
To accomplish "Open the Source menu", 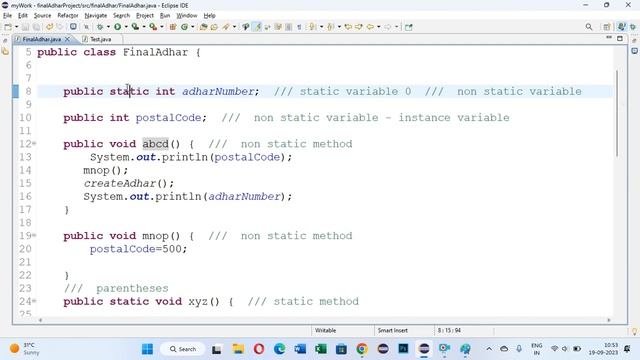I will pos(42,16).
